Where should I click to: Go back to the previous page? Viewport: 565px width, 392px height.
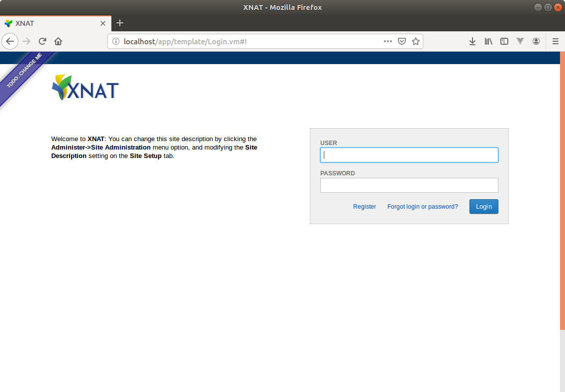click(10, 41)
